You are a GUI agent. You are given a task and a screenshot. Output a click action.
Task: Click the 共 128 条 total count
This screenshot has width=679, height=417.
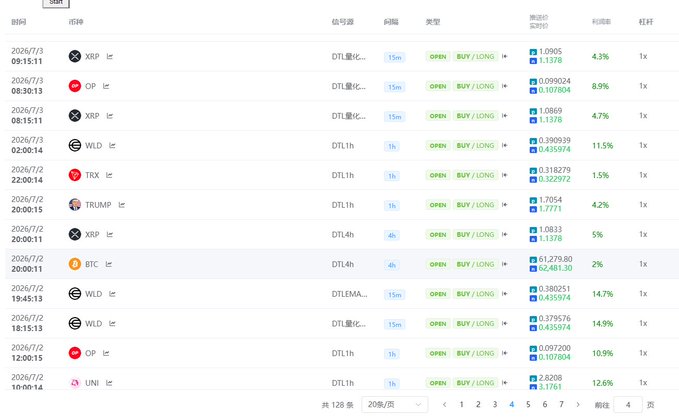coord(337,405)
